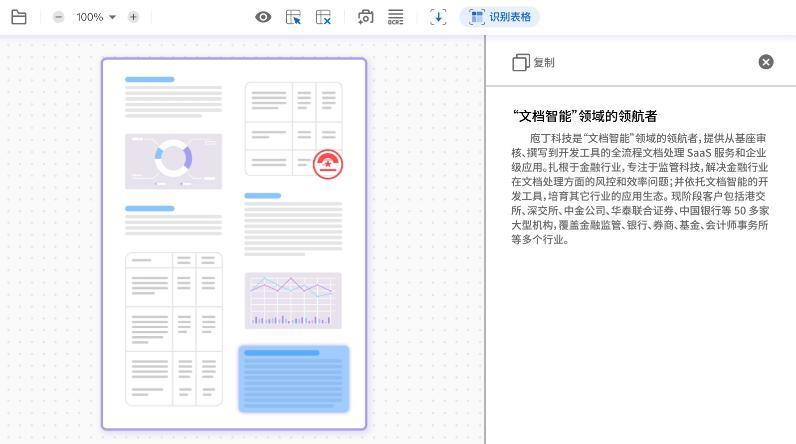Click the 复制 copy button
The image size is (796, 444).
534,62
